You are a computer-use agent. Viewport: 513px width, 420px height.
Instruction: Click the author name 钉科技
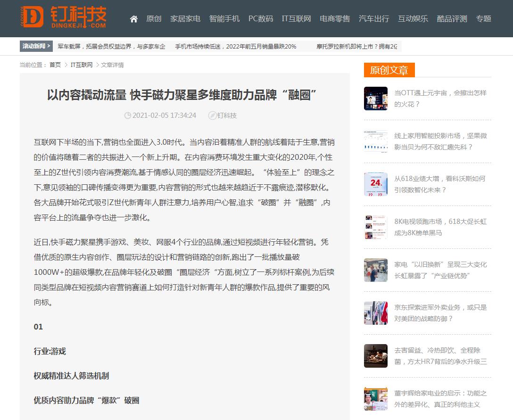pyautogui.click(x=227, y=115)
